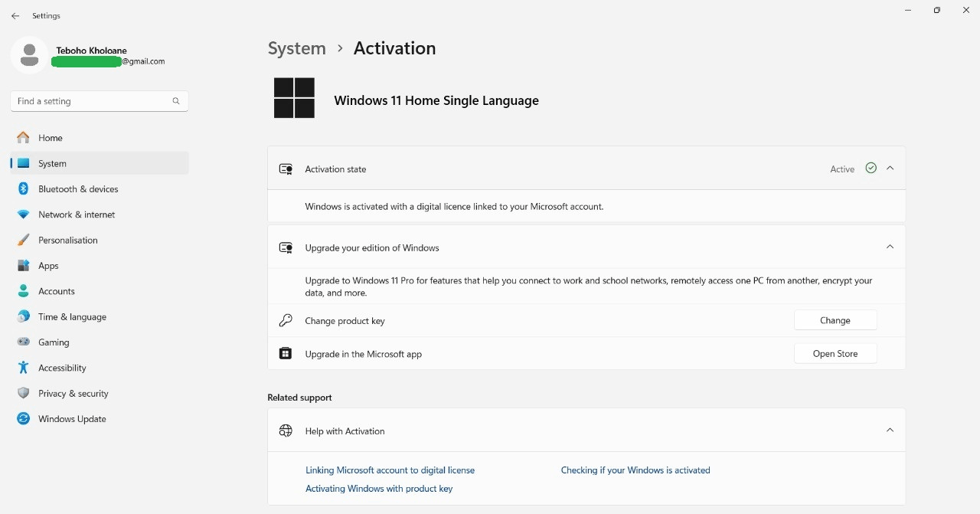
Task: Open Linking Microsoft account to digital license
Action: coord(390,470)
